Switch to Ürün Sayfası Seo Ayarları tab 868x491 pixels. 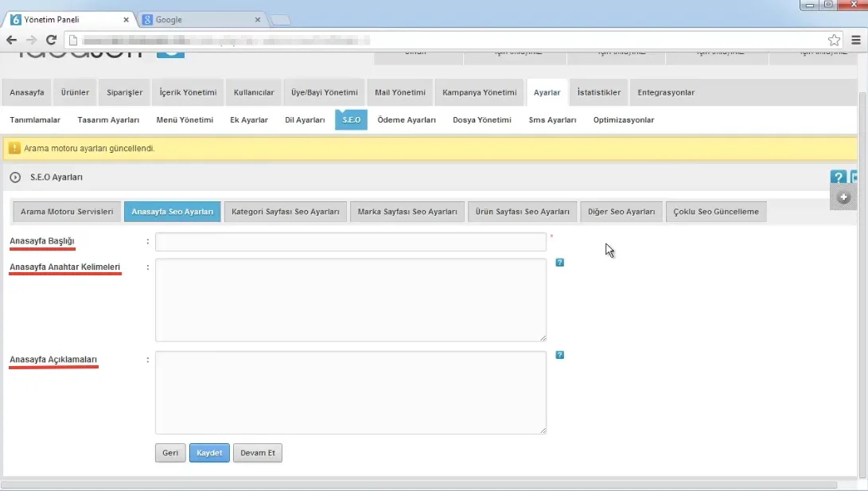click(x=522, y=212)
